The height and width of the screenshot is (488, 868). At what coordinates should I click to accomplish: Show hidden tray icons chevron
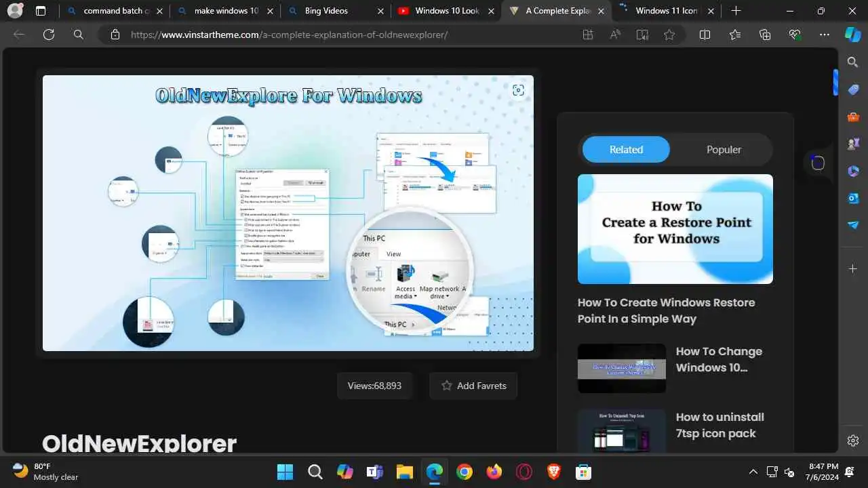pos(753,472)
